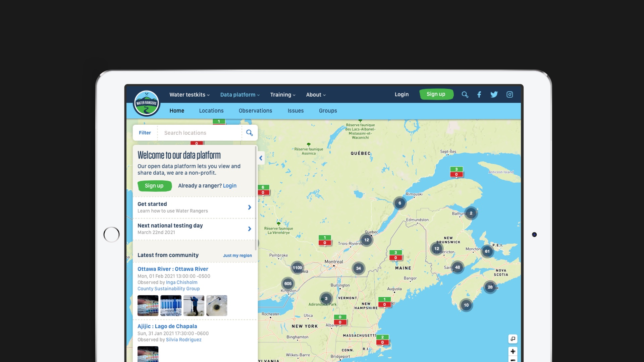Image resolution: width=644 pixels, height=362 pixels.
Task: Open second Ottawa River photo thumbnail
Action: (x=171, y=305)
